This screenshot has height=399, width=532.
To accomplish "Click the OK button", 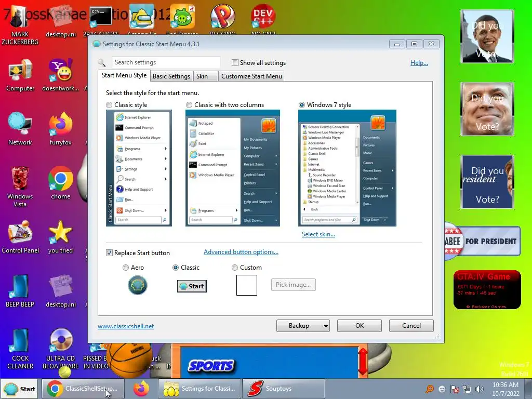I will [x=360, y=326].
